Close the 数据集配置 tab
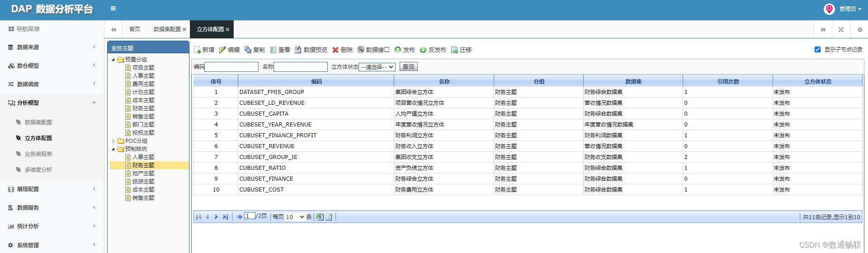The width and height of the screenshot is (868, 253). pos(184,29)
